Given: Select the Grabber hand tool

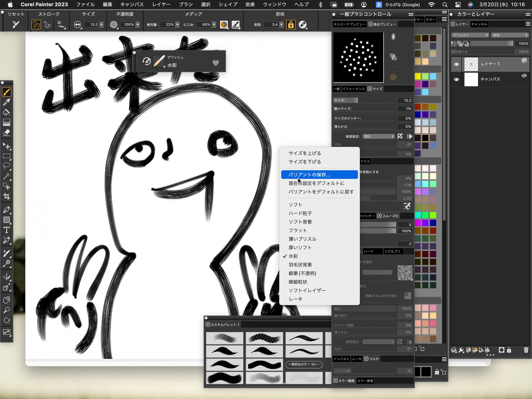Looking at the screenshot, I should click(x=6, y=300).
